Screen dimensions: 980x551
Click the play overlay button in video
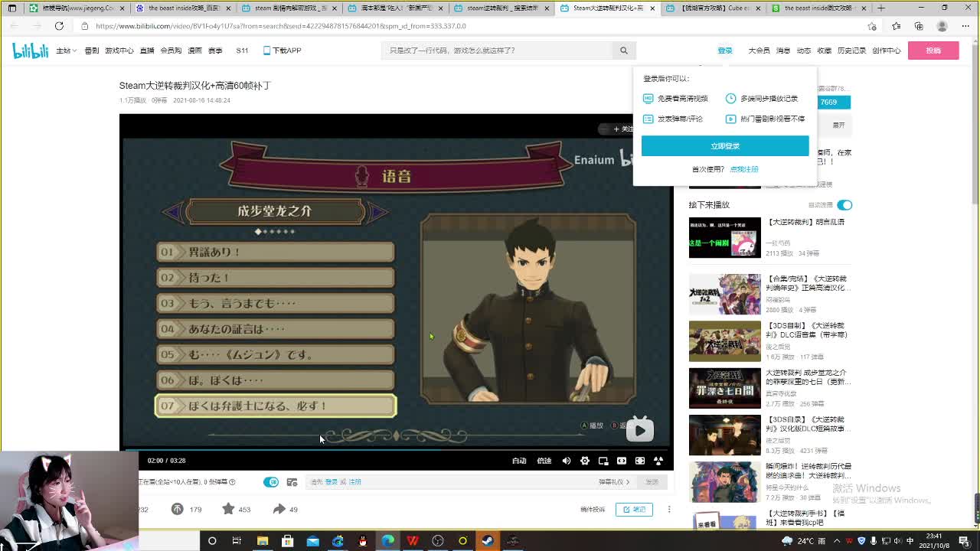[640, 430]
